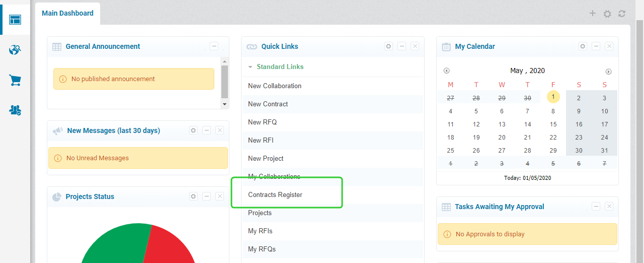The width and height of the screenshot is (644, 263).
Task: Open My Calendar widget settings gear
Action: pos(583,46)
